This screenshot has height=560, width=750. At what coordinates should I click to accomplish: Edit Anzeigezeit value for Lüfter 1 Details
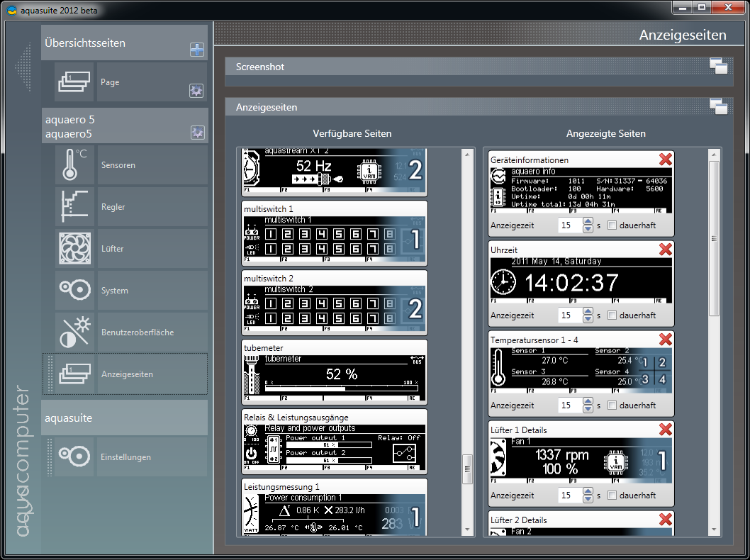[x=570, y=495]
